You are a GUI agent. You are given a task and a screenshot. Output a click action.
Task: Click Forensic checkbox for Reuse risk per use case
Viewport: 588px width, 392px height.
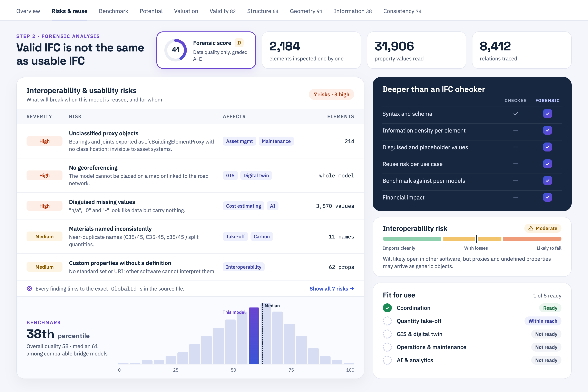(548, 164)
